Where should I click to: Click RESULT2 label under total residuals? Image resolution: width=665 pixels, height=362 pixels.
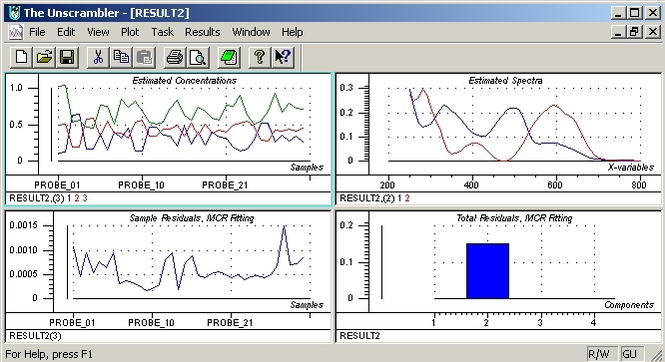[360, 336]
